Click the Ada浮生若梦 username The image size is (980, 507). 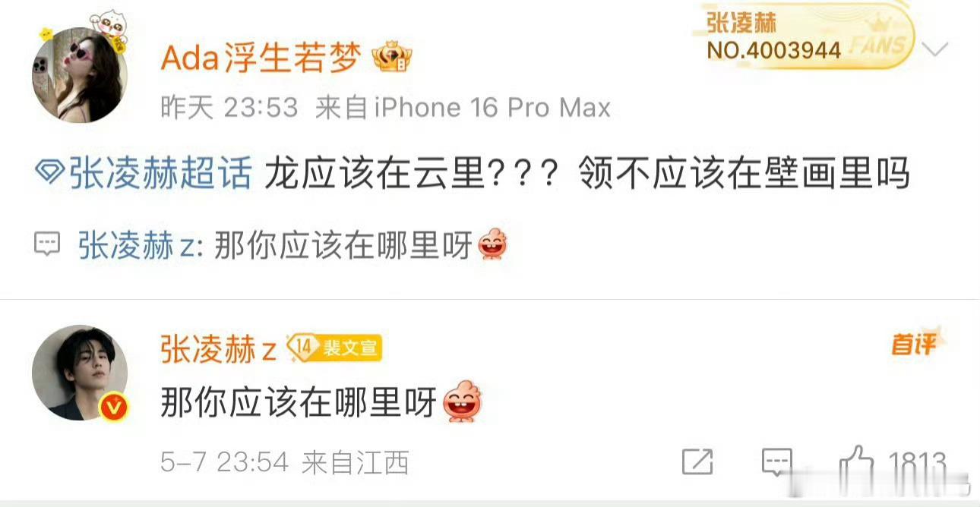[x=261, y=59]
